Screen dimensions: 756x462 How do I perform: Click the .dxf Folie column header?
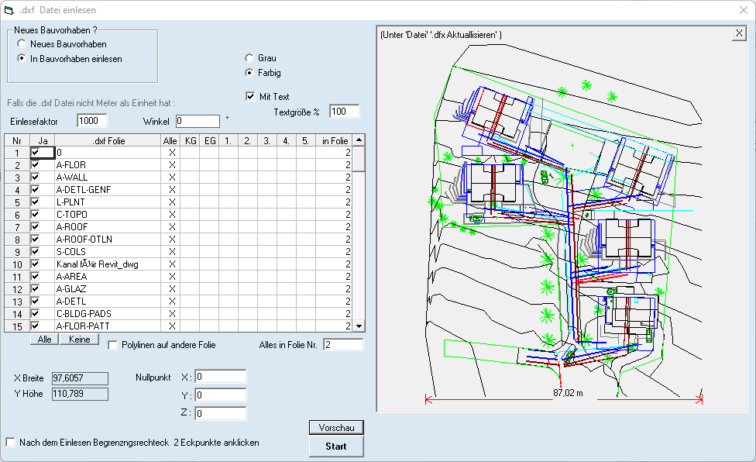[x=108, y=141]
